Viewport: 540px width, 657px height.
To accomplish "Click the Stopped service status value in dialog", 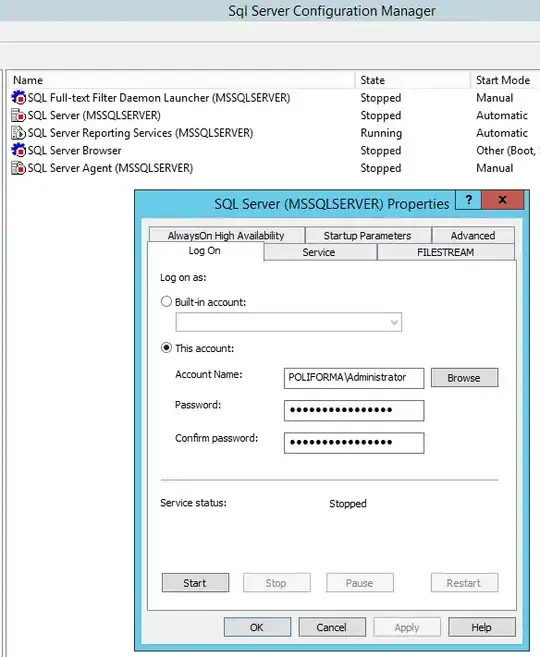I will (x=348, y=504).
